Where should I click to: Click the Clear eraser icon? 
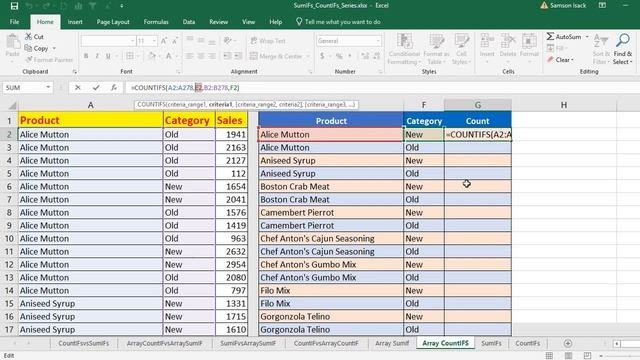(550, 60)
